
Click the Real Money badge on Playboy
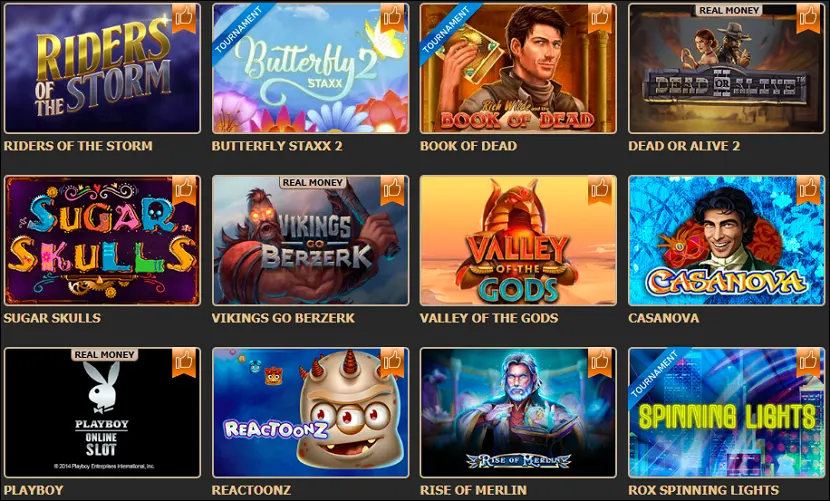105,355
